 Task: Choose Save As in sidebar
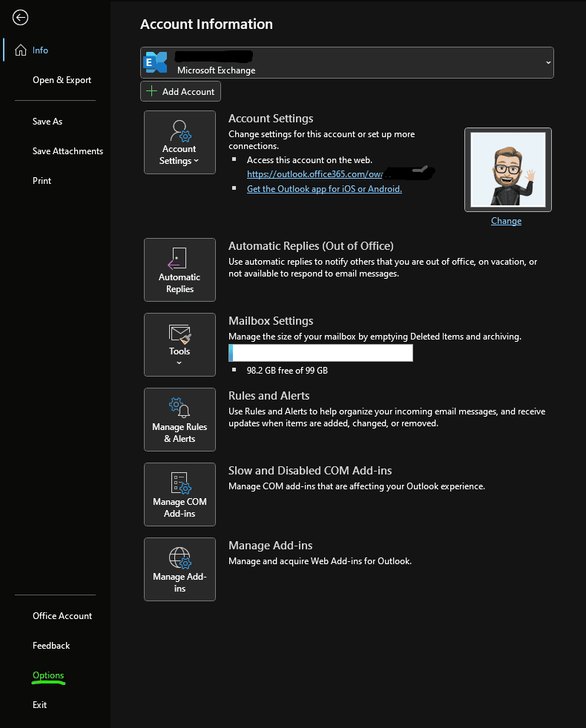click(x=47, y=121)
